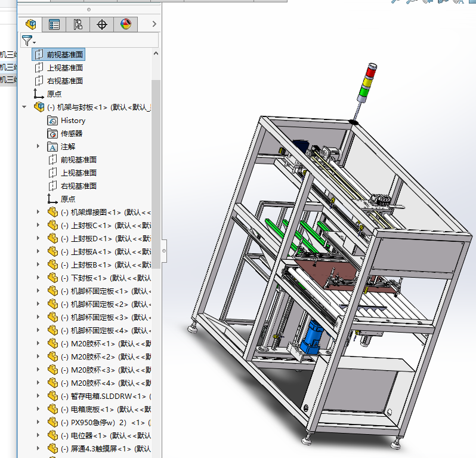
Task: Expand the 注解 annotations folder
Action: coord(38,146)
